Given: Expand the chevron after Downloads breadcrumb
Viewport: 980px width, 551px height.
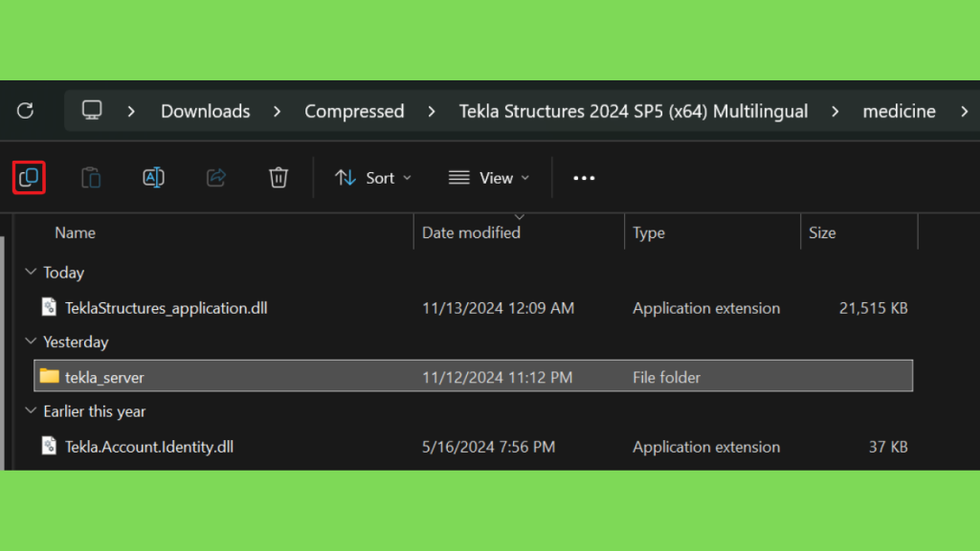Looking at the screenshot, I should [x=278, y=112].
